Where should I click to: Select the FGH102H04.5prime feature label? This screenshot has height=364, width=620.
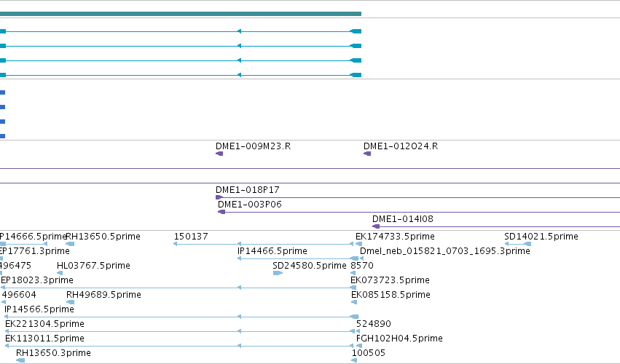399,339
